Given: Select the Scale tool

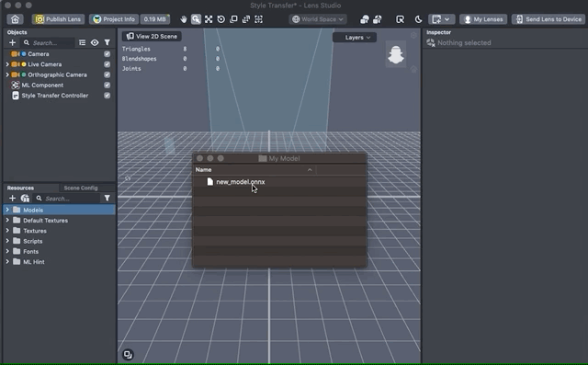Looking at the screenshot, I should [x=233, y=19].
